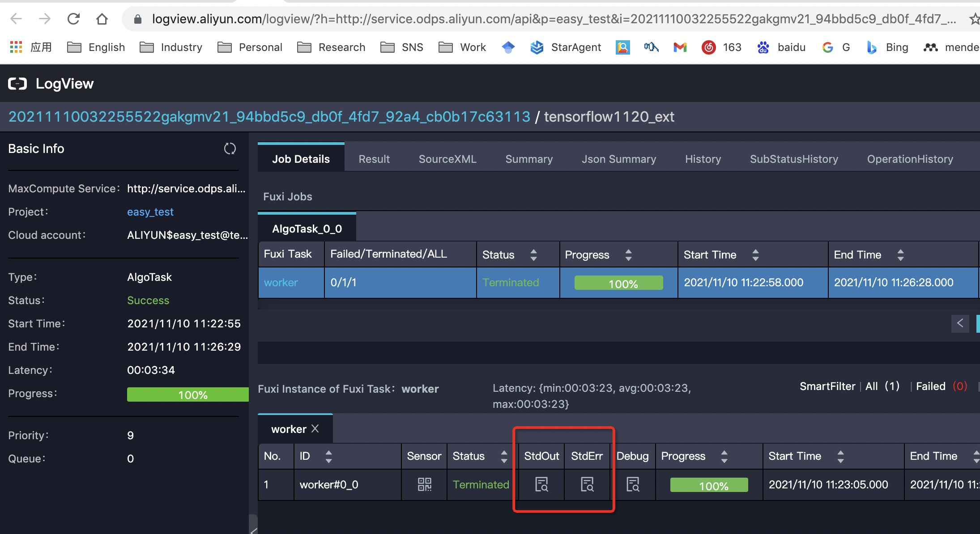Viewport: 980px width, 534px height.
Task: Click the worker Fuxi task link
Action: coord(281,283)
